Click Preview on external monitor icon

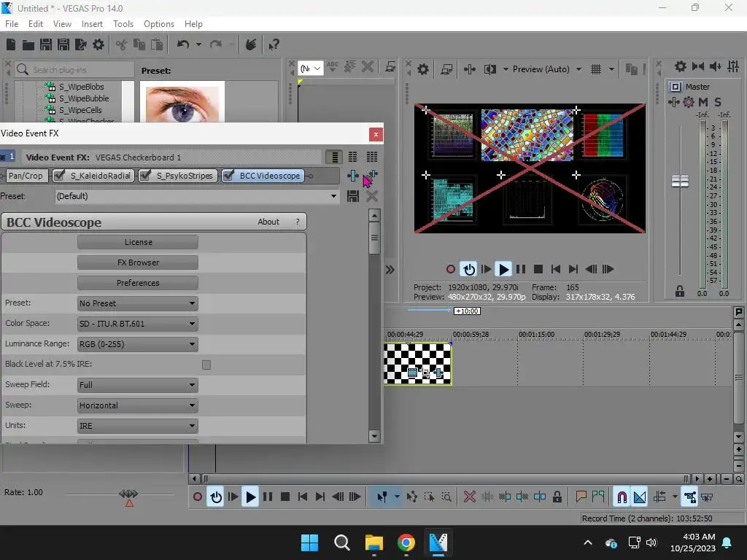tap(446, 69)
